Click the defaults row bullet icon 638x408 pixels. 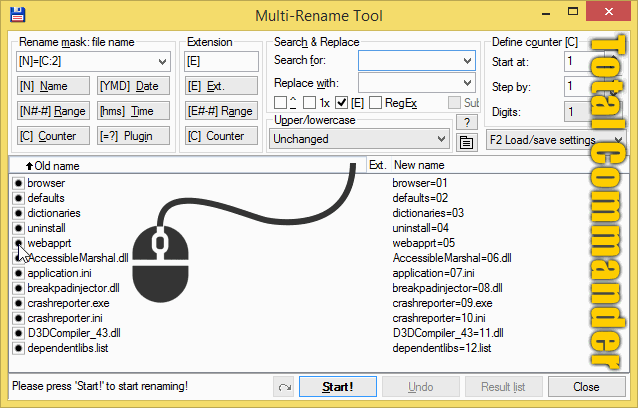click(18, 198)
